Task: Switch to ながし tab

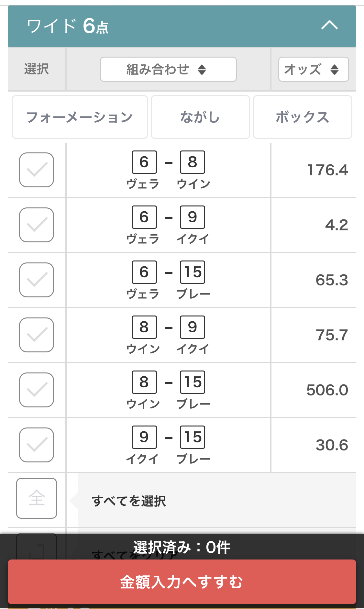Action: (x=200, y=117)
